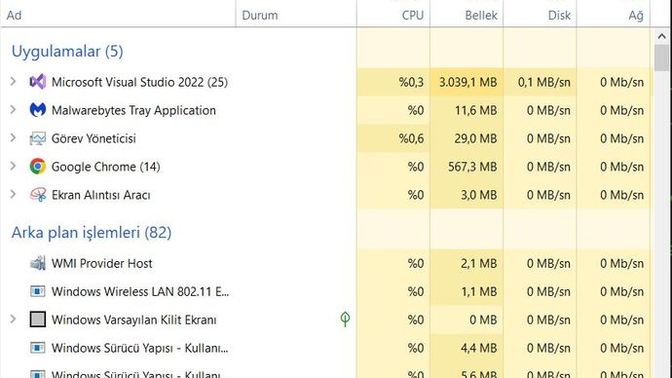The width and height of the screenshot is (672, 378).
Task: Click the WMI Provider Host icon
Action: (38, 263)
